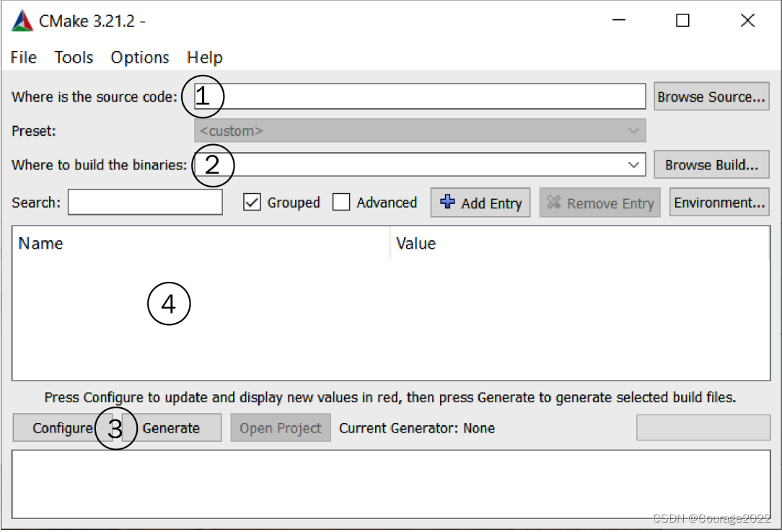Click the Remove Entry button

tap(600, 203)
